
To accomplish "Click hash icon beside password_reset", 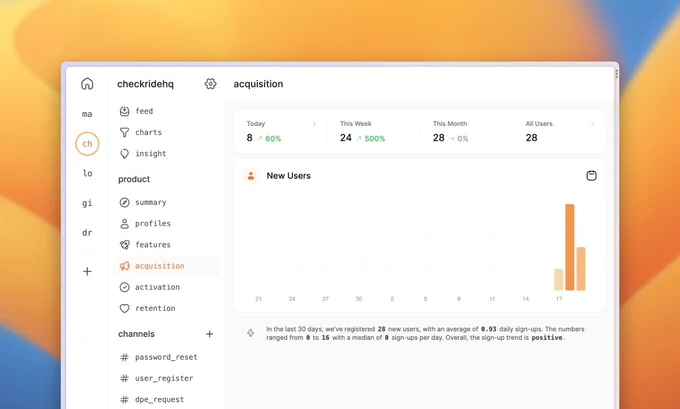I will [124, 357].
